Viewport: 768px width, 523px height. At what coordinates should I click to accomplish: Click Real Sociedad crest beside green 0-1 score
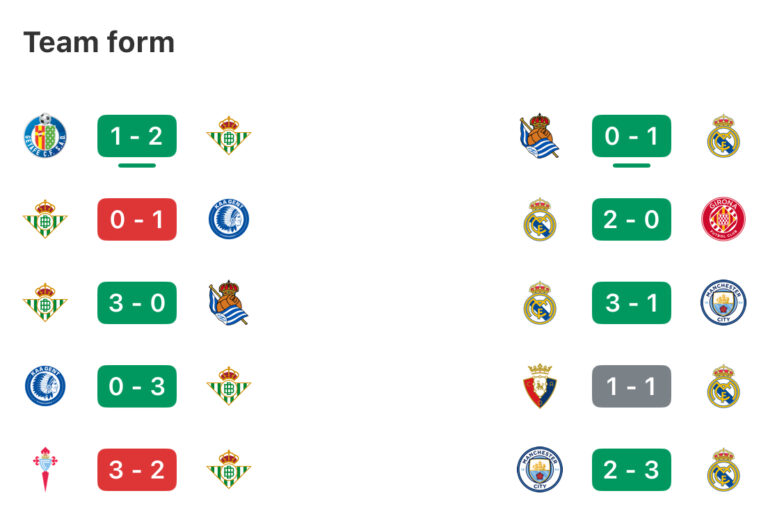pyautogui.click(x=539, y=136)
